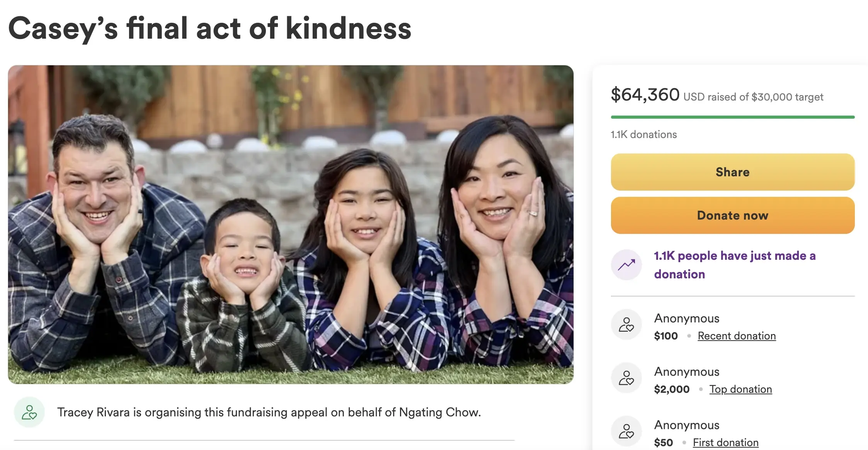Open the Top donation link
Image resolution: width=868 pixels, height=450 pixels.
tap(740, 389)
